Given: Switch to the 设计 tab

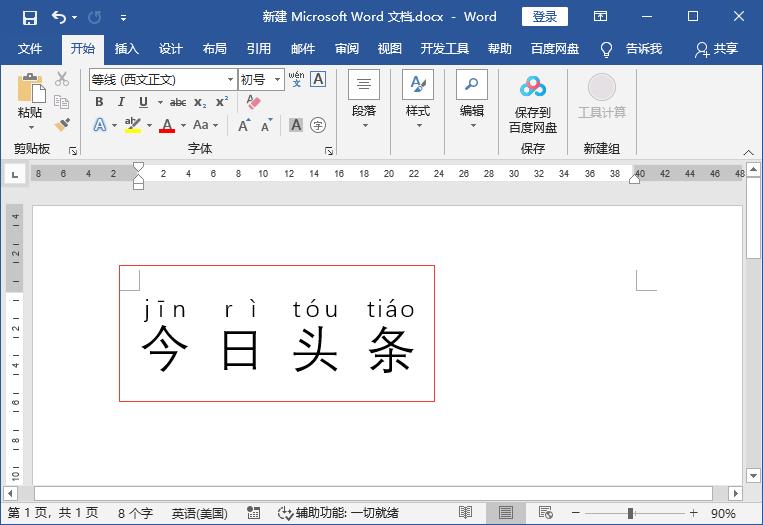Looking at the screenshot, I should tap(171, 49).
